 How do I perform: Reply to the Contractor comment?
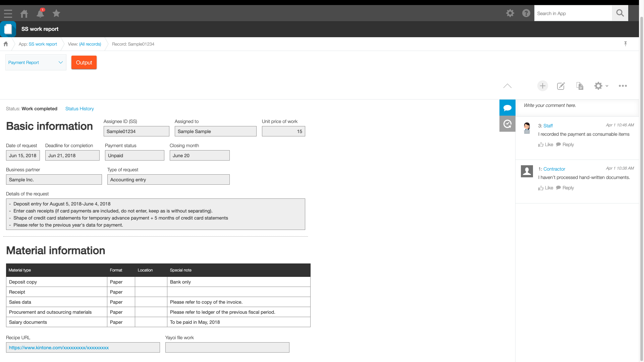[x=565, y=188]
